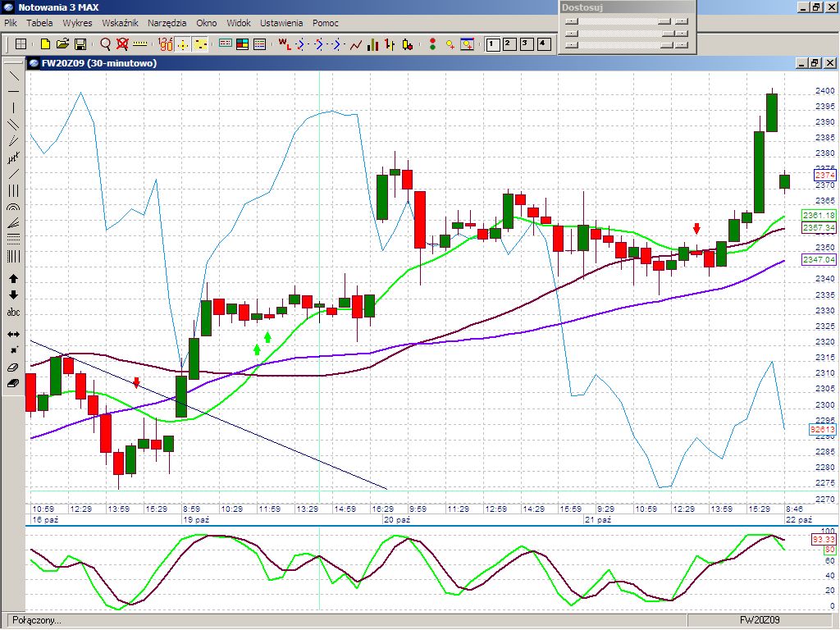Pick the abc text annotation tool
Image resolution: width=840 pixels, height=630 pixels.
[x=13, y=313]
